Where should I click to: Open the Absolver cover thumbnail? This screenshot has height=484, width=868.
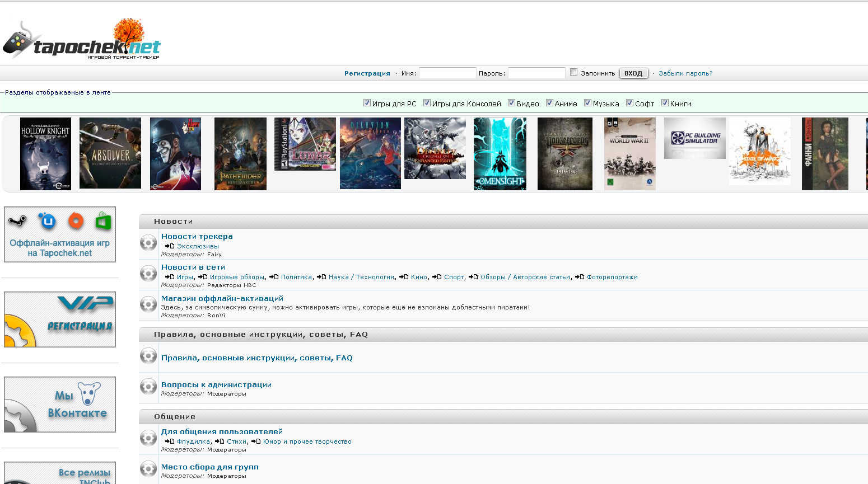point(110,153)
